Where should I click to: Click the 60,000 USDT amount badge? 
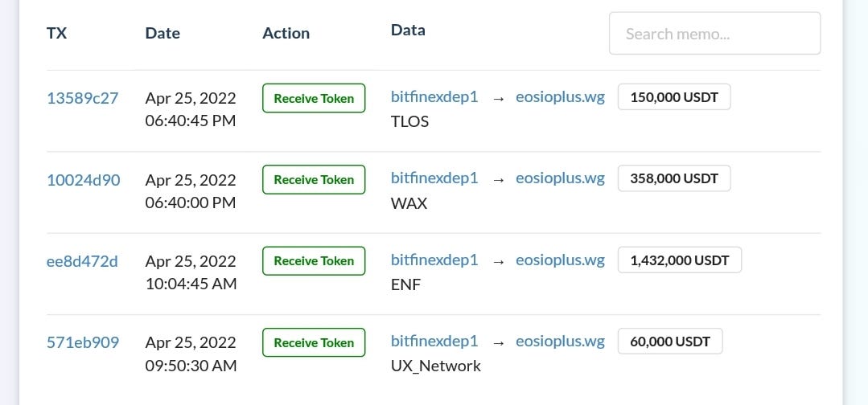pos(670,342)
